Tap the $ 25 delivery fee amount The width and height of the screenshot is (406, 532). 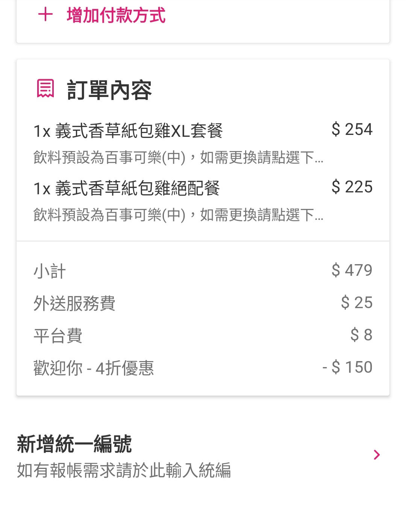[x=356, y=302]
